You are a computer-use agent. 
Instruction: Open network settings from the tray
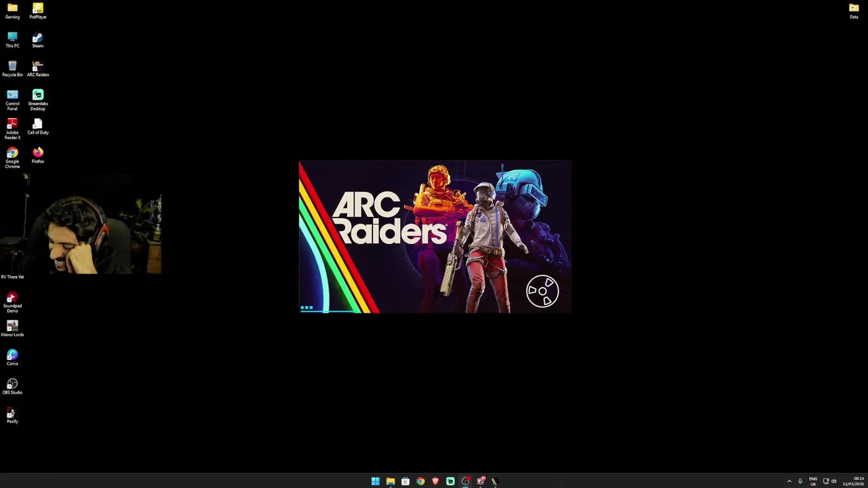826,481
